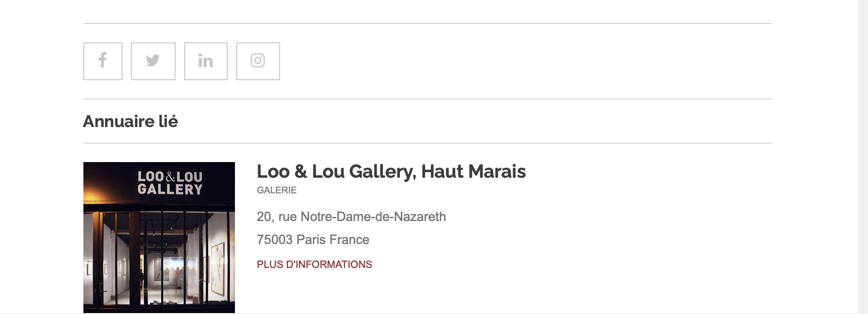Viewport: 868px width, 314px height.
Task: Click the words Haut Marais in the title
Action: (473, 171)
